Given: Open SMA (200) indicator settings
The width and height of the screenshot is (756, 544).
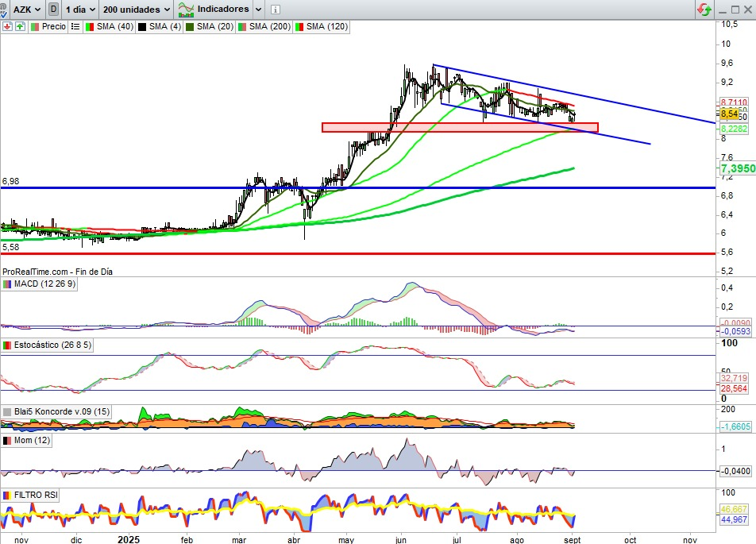Looking at the screenshot, I should pos(264,26).
